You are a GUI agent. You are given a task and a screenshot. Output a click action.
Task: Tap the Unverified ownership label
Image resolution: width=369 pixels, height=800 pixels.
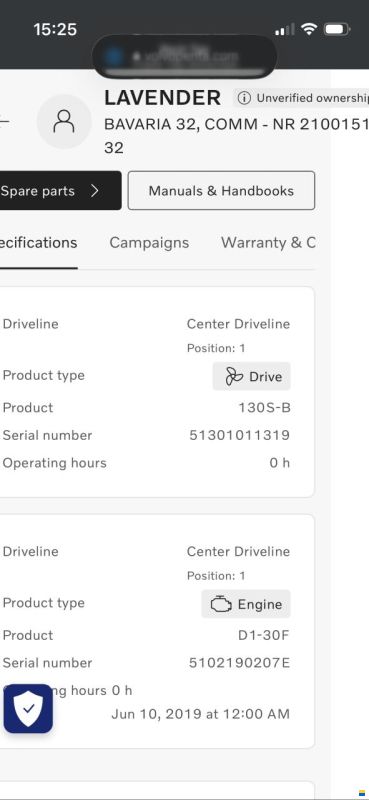[x=312, y=98]
